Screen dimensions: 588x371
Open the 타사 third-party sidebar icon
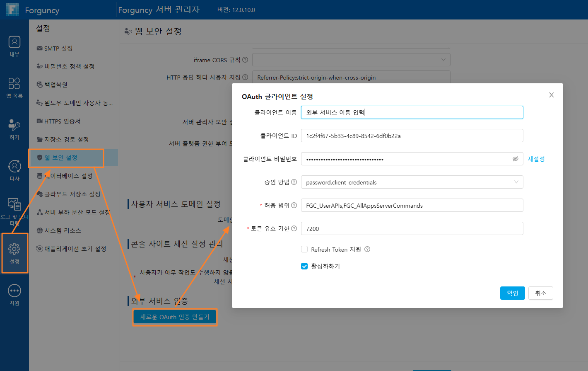[x=14, y=166]
